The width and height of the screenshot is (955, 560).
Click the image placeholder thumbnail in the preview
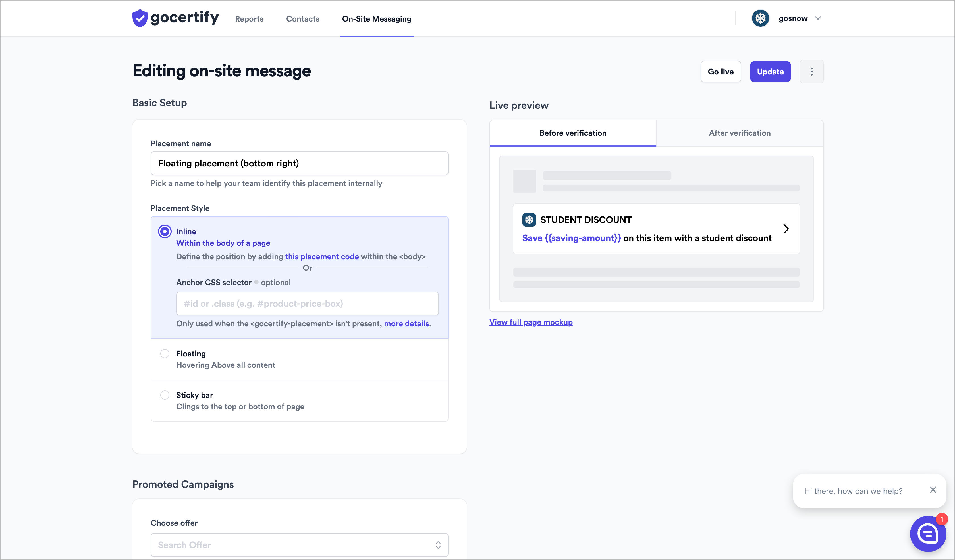coord(524,181)
